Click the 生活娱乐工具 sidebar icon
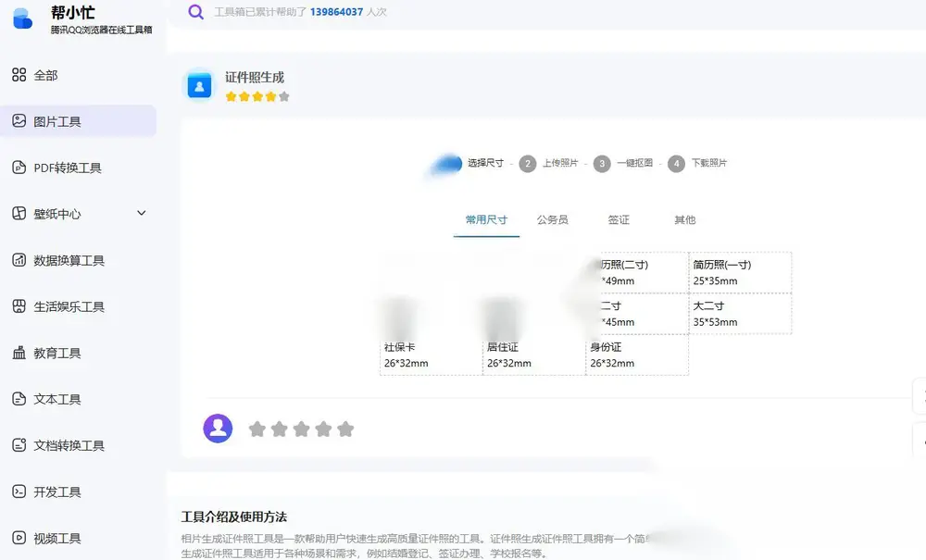This screenshot has height=560, width=926. pos(19,305)
